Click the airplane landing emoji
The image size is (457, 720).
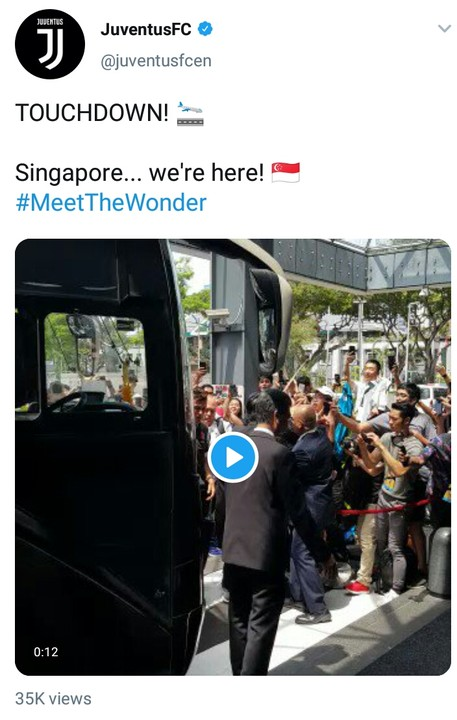click(190, 113)
